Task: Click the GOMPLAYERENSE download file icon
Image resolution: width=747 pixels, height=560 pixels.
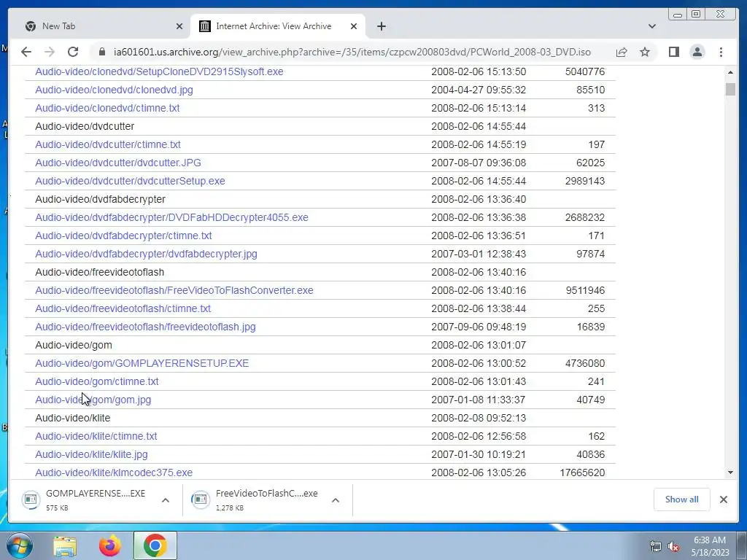Action: click(x=31, y=499)
